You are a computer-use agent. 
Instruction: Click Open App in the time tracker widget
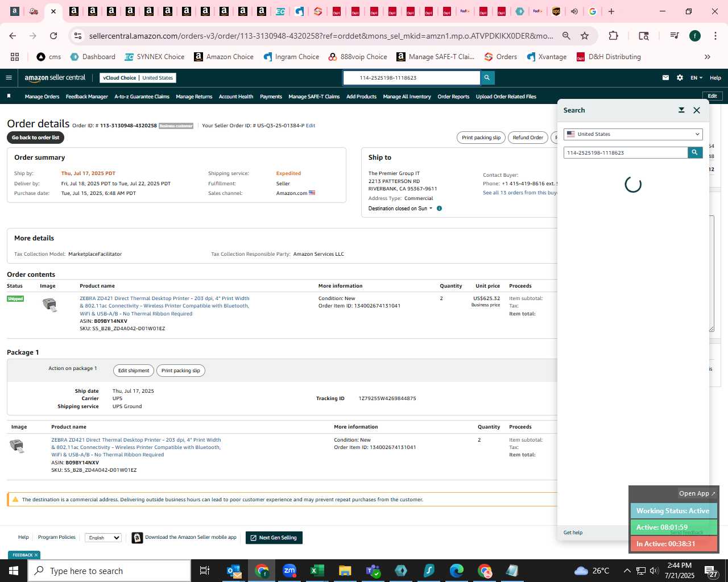pyautogui.click(x=697, y=493)
